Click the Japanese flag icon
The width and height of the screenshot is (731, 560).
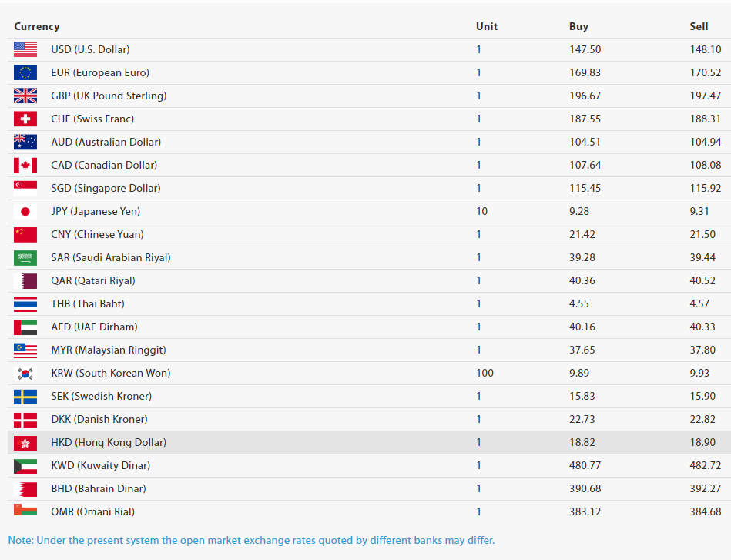[x=25, y=211]
